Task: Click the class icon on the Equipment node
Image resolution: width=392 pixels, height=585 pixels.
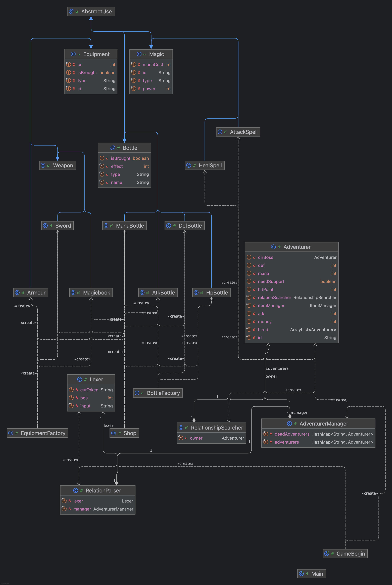Action: (x=73, y=54)
